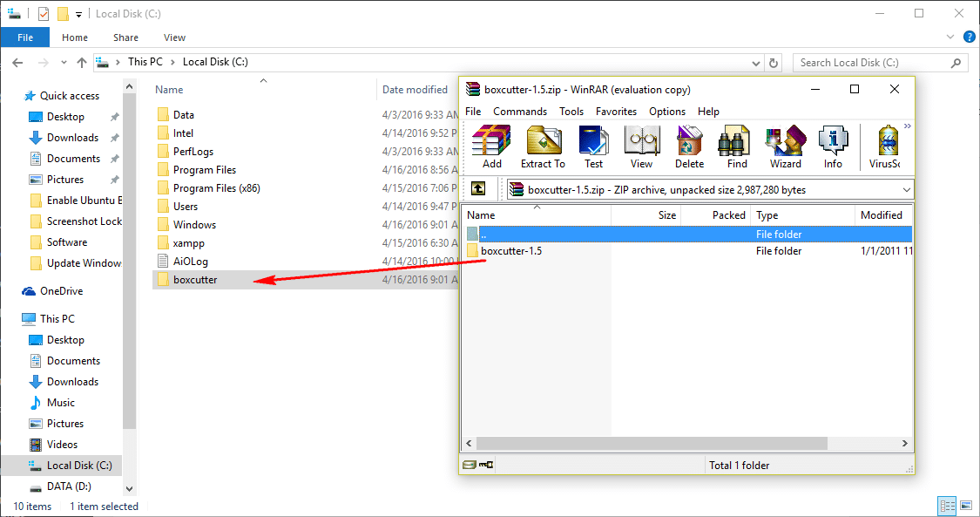Sort WinRAR list by Modified column

883,215
